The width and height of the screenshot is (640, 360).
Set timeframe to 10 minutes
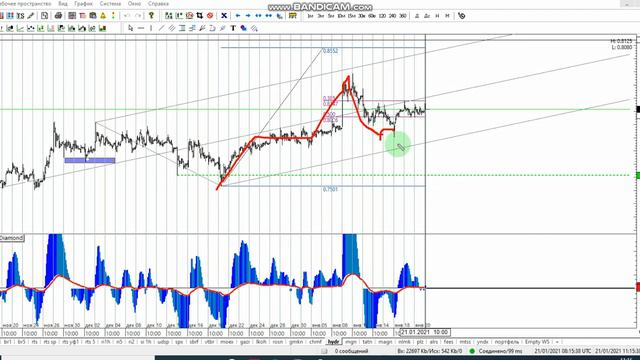coord(341,16)
